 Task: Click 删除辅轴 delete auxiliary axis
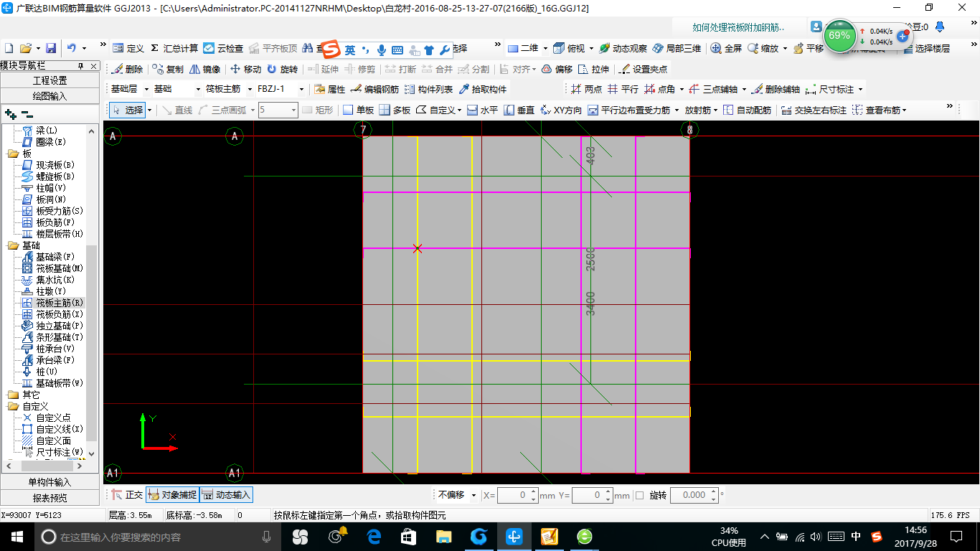coord(776,89)
